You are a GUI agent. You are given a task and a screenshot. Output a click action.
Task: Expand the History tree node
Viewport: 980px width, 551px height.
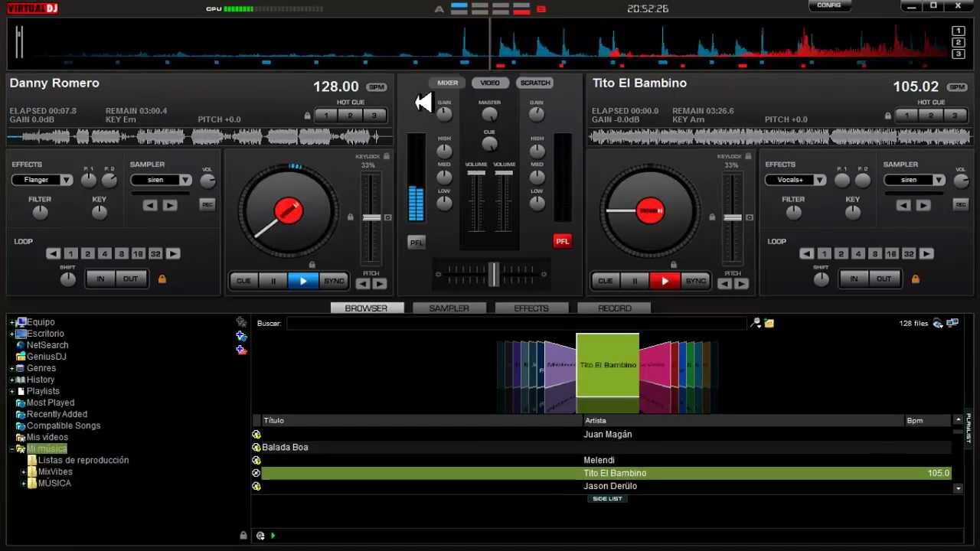(x=11, y=380)
